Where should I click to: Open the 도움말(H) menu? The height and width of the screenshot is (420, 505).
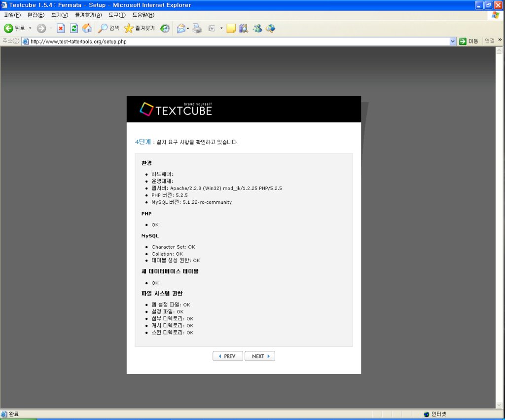pos(144,15)
